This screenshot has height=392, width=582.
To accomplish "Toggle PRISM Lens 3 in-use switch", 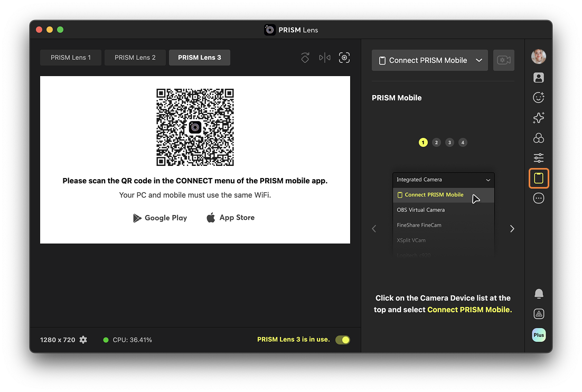I will pyautogui.click(x=343, y=340).
